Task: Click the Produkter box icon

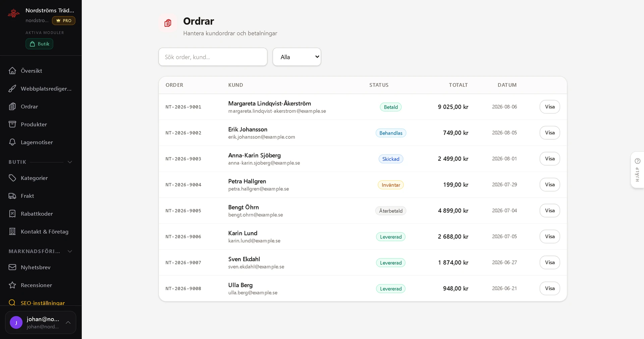Action: tap(12, 124)
